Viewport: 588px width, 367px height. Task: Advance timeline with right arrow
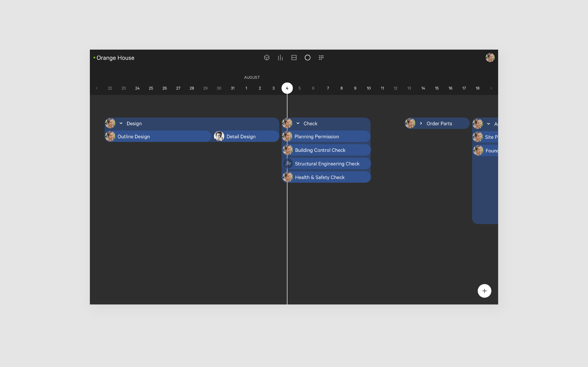[x=491, y=88]
